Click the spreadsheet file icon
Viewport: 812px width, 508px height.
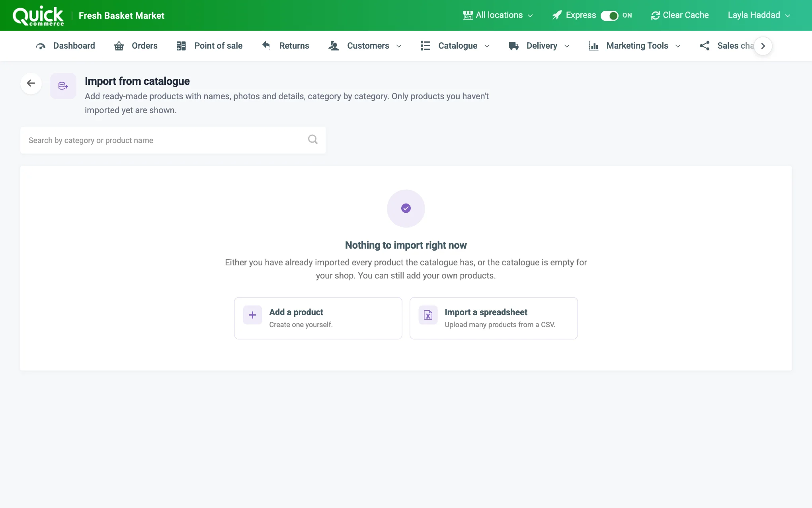pyautogui.click(x=428, y=315)
